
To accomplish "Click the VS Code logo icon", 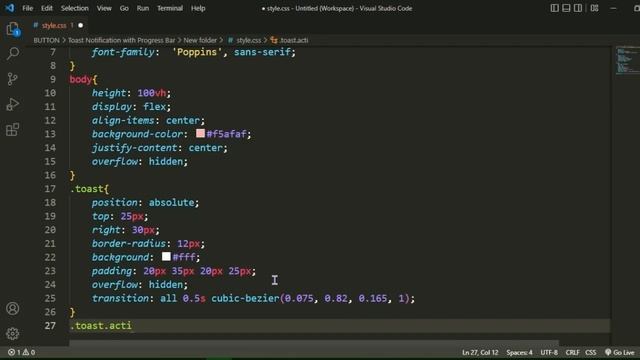I will point(9,8).
